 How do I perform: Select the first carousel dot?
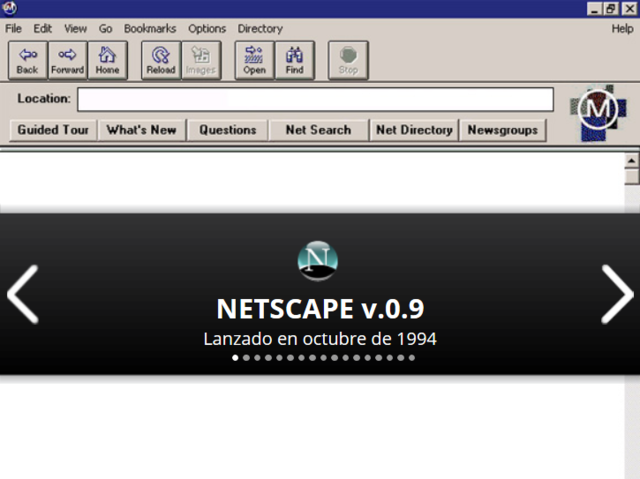(235, 358)
